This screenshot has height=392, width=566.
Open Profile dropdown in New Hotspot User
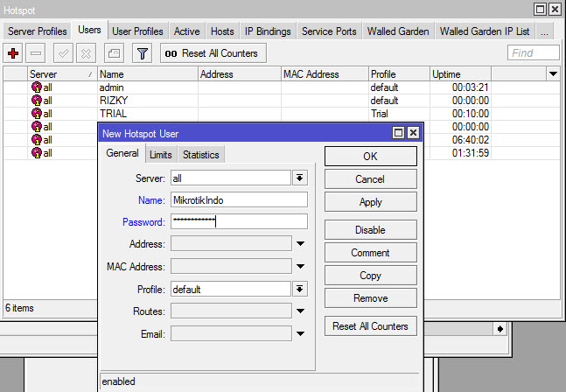coord(299,289)
